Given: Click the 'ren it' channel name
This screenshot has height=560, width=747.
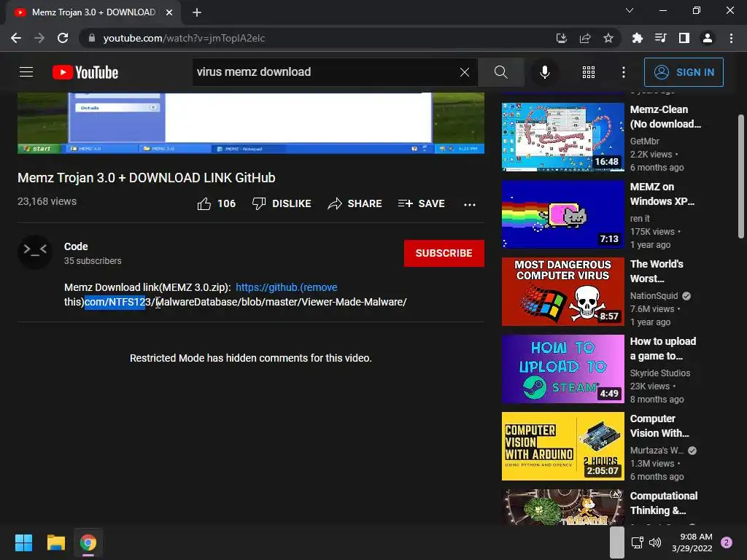Looking at the screenshot, I should point(640,219).
